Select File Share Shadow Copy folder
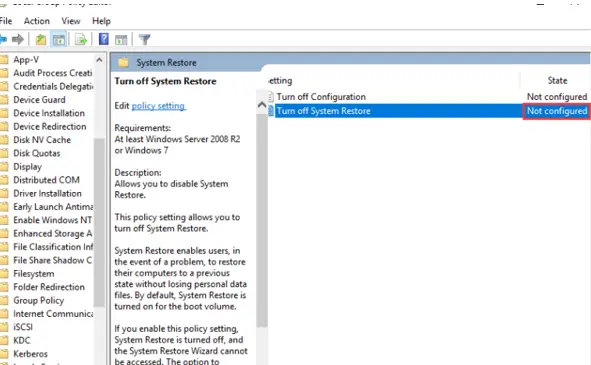This screenshot has width=591, height=365. [x=52, y=260]
